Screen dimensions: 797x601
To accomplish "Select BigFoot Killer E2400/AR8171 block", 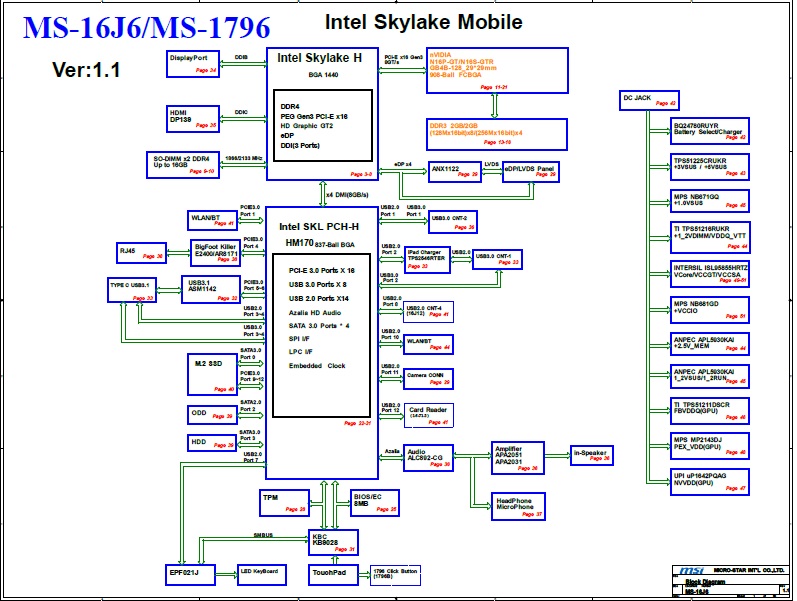I will point(215,253).
